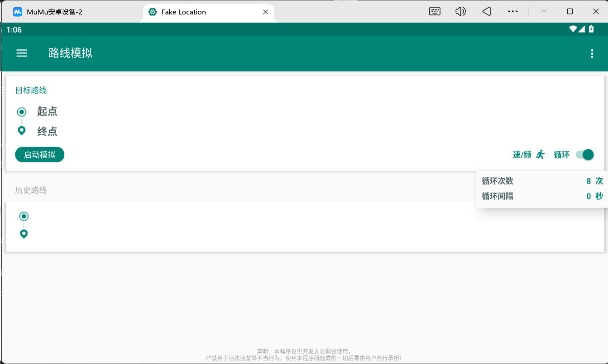The width and height of the screenshot is (608, 364).
Task: Expand the emulator more options ellipsis
Action: 512,12
